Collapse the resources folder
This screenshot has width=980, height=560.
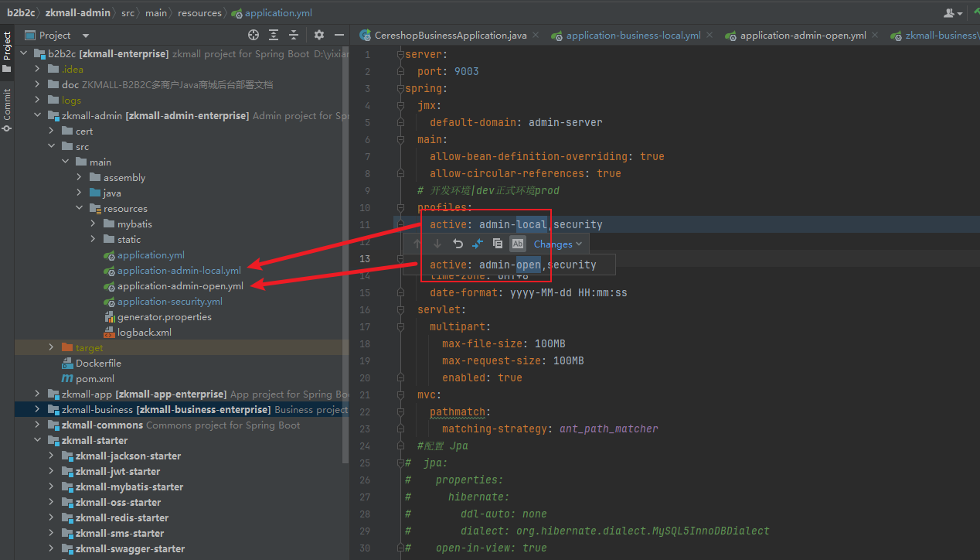point(80,208)
